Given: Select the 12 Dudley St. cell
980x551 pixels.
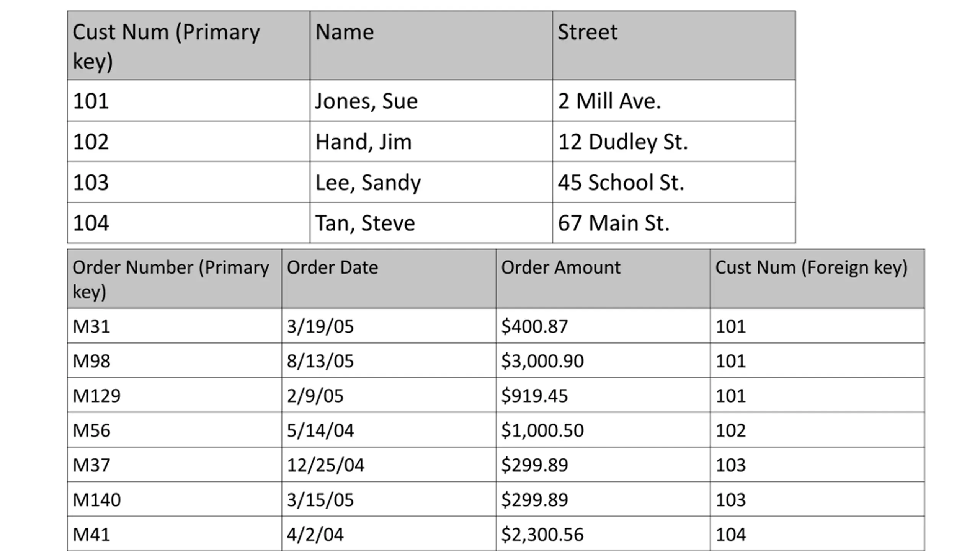Looking at the screenshot, I should [674, 142].
